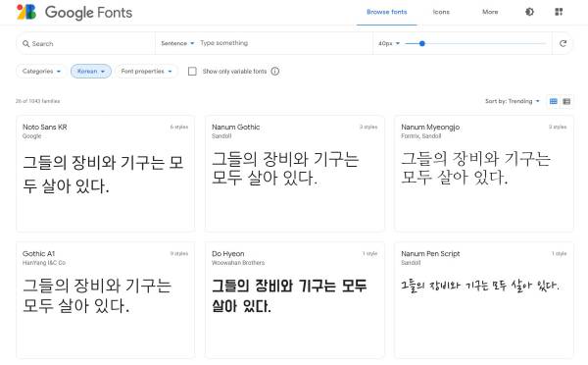Click the Google Fonts logo
588x365 pixels.
point(74,12)
